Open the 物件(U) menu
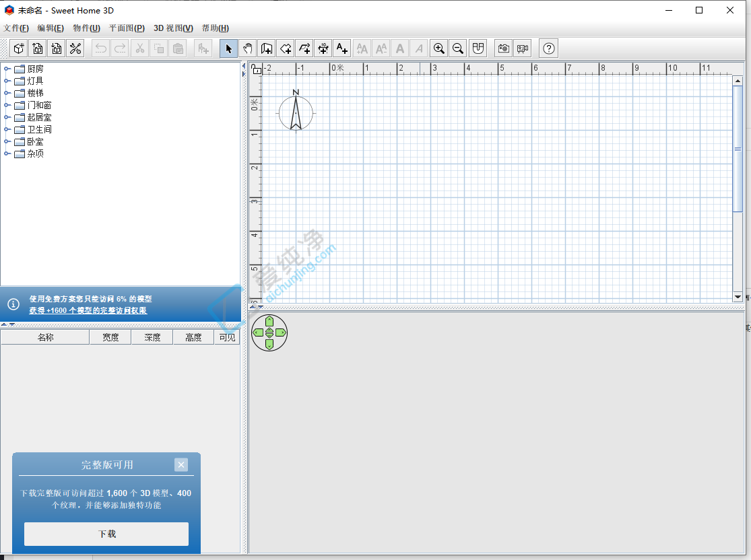Viewport: 751px width, 560px height. pos(87,28)
